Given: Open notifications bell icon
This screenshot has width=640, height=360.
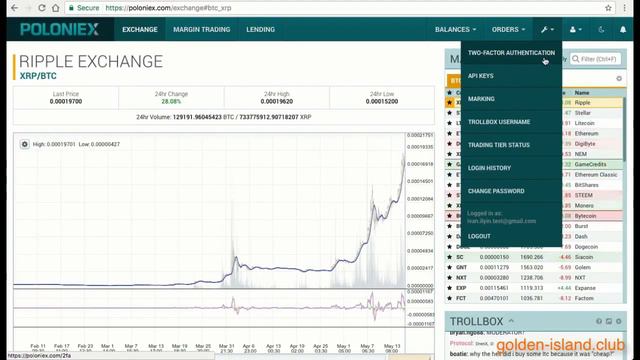Looking at the screenshot, I should click(x=623, y=29).
